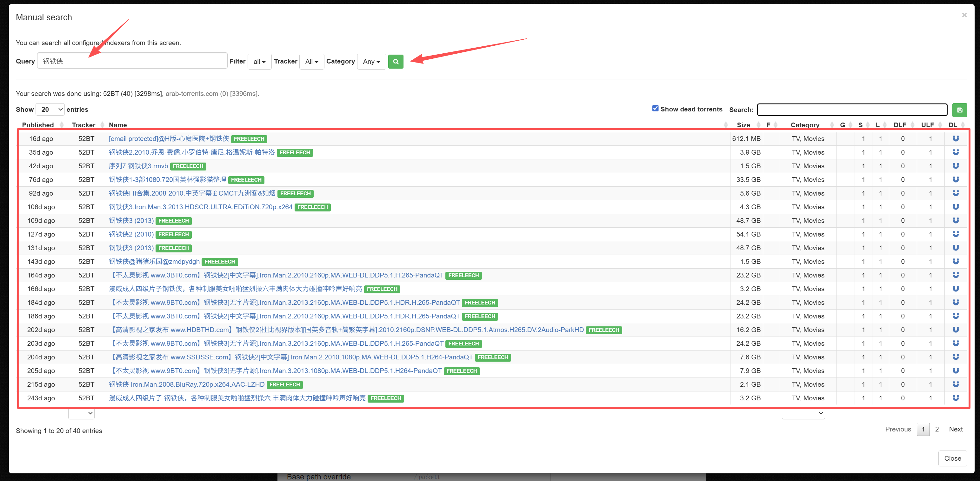Click magnet icon for 106d ago row

955,207
